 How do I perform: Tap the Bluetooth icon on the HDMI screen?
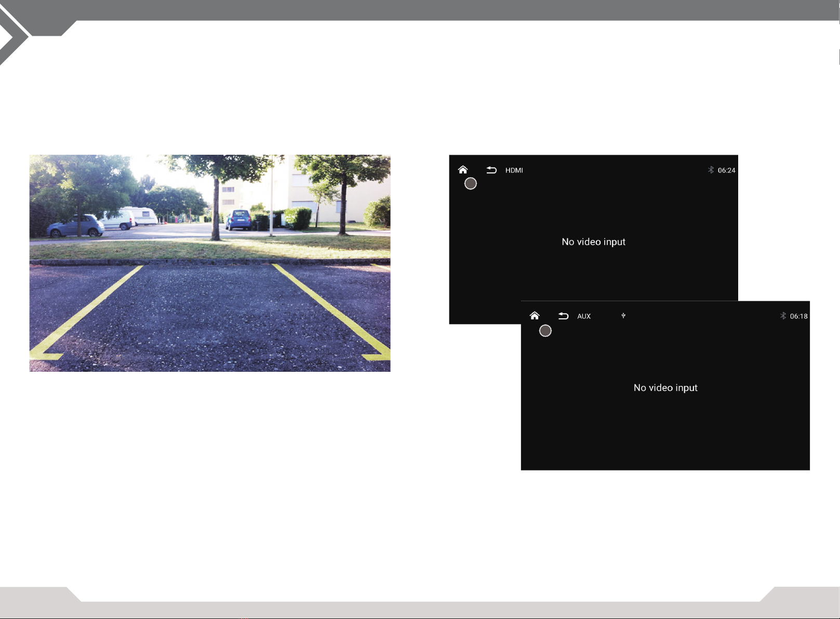(x=711, y=170)
